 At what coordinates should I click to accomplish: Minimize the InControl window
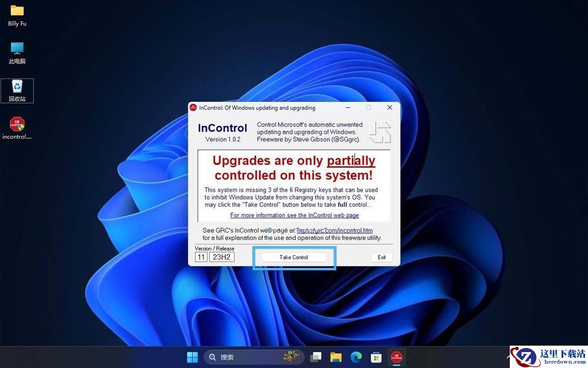pos(348,108)
